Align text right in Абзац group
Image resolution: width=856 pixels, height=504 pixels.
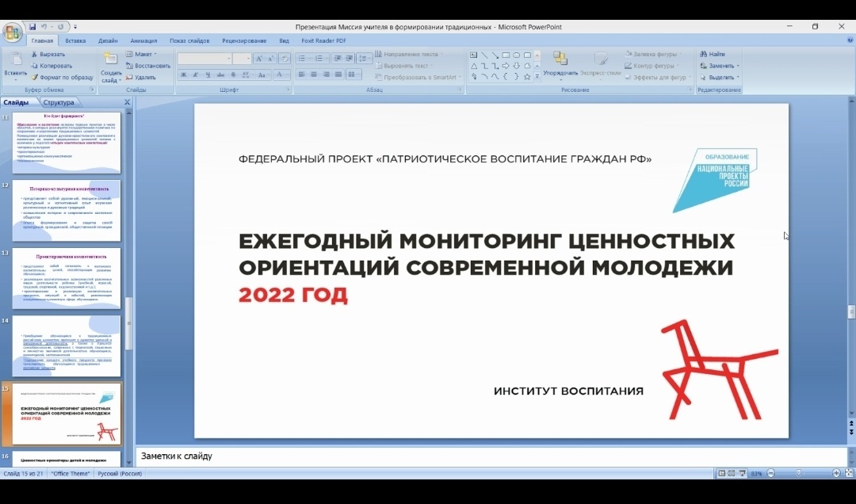[x=326, y=74]
